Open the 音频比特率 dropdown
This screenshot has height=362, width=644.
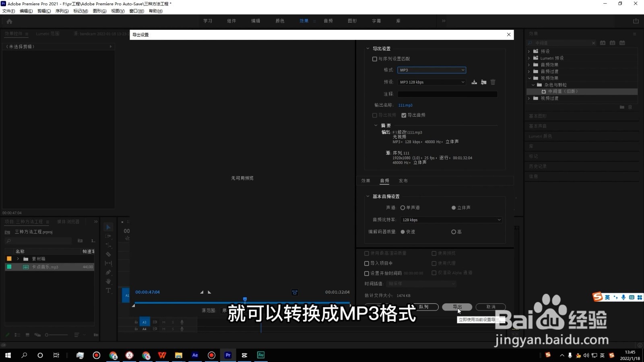tap(450, 220)
